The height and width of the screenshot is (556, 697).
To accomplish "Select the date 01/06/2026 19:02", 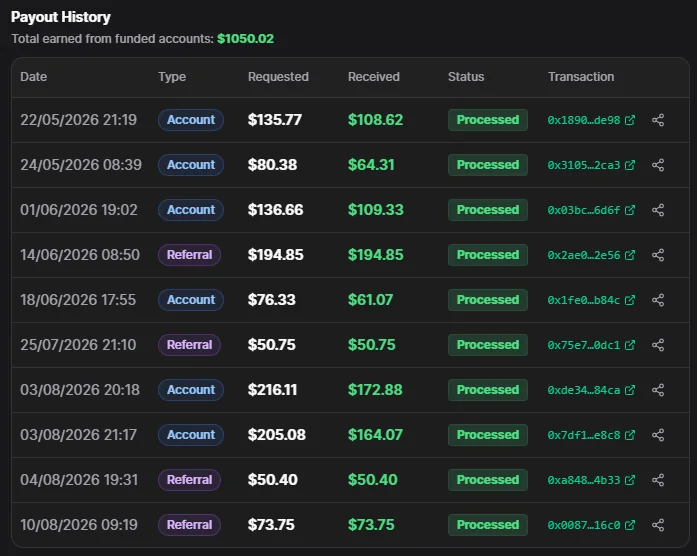I will click(79, 210).
